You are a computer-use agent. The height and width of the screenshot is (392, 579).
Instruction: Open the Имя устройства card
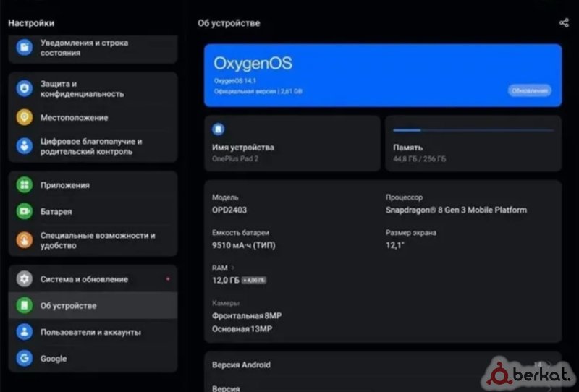tap(292, 143)
